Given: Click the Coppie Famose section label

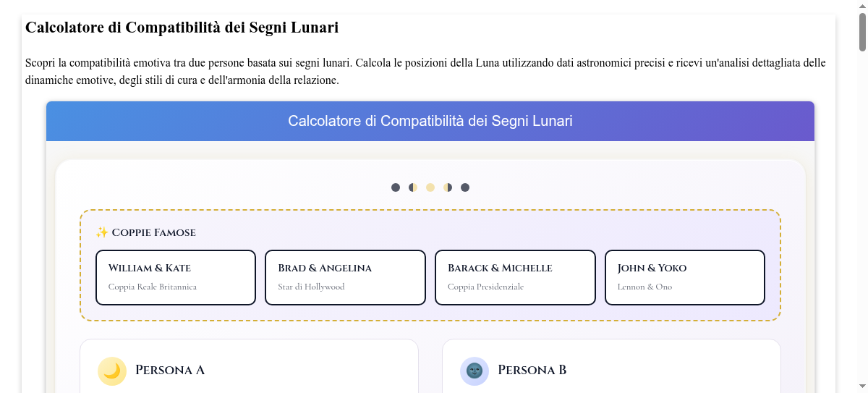Looking at the screenshot, I should 153,232.
